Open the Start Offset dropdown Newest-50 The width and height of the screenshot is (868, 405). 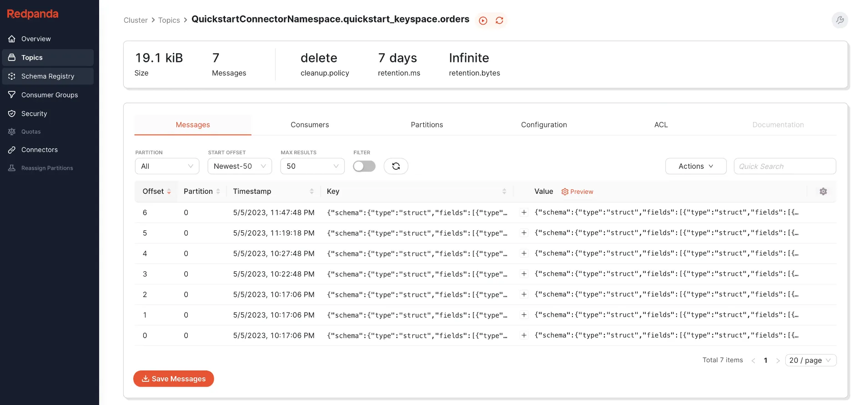pyautogui.click(x=240, y=166)
